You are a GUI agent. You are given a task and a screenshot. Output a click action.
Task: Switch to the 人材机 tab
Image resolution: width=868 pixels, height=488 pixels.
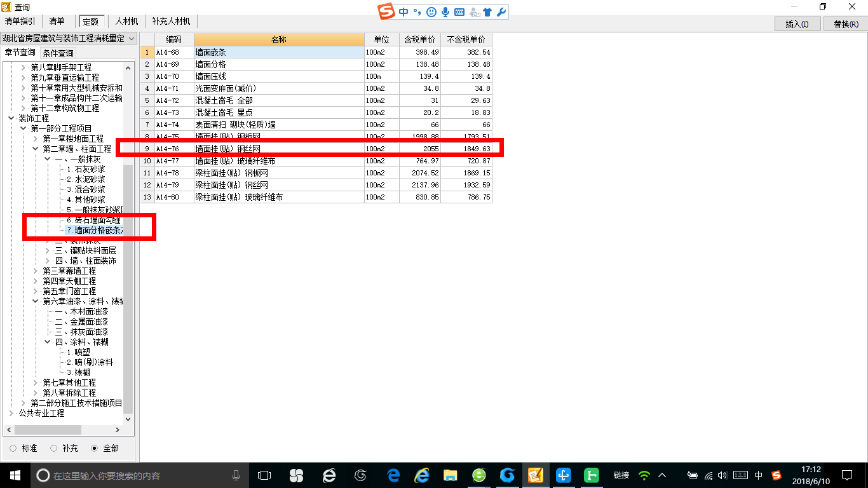click(x=126, y=22)
